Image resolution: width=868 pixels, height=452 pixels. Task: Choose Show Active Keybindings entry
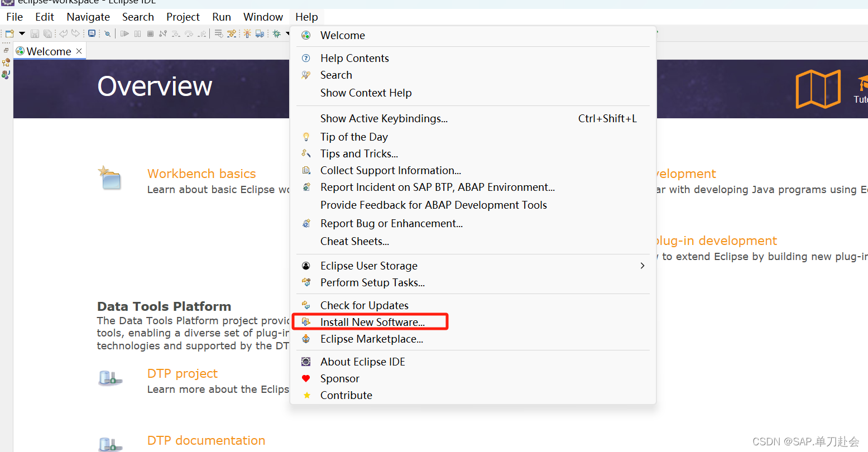(473, 118)
